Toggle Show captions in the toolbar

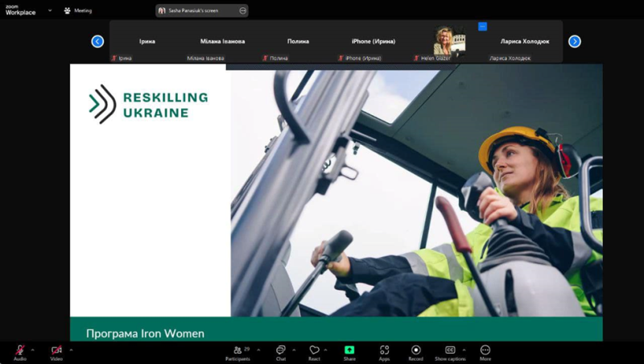point(450,350)
